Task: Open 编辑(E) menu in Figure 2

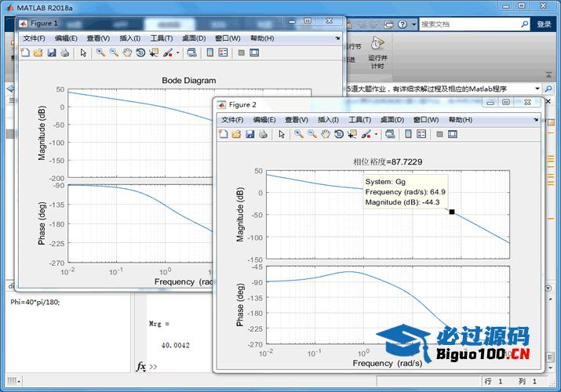Action: pyautogui.click(x=264, y=120)
